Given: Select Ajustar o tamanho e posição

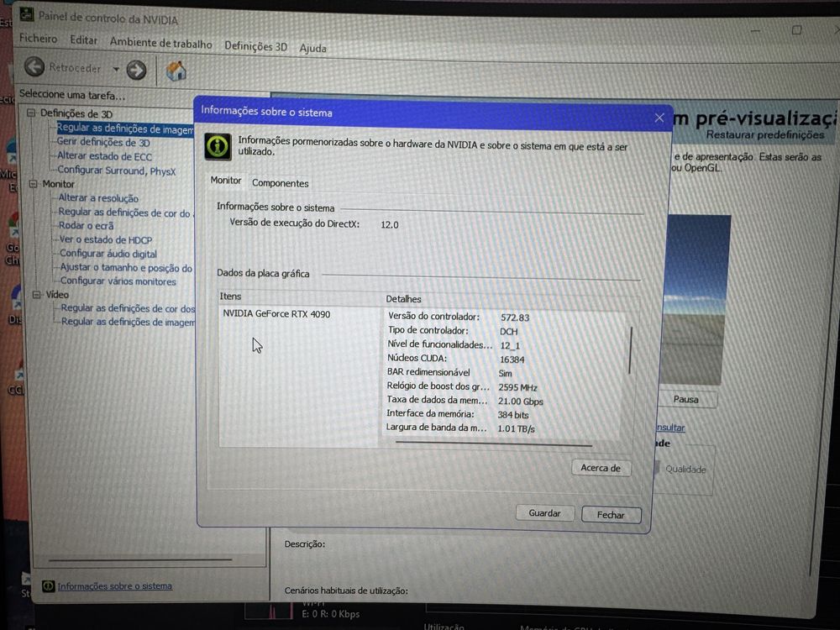Looking at the screenshot, I should point(126,267).
